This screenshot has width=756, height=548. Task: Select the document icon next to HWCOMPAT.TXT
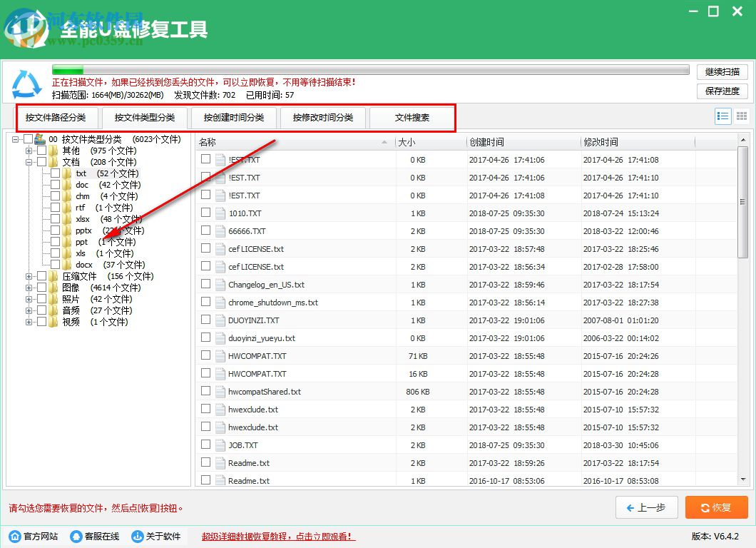(219, 355)
